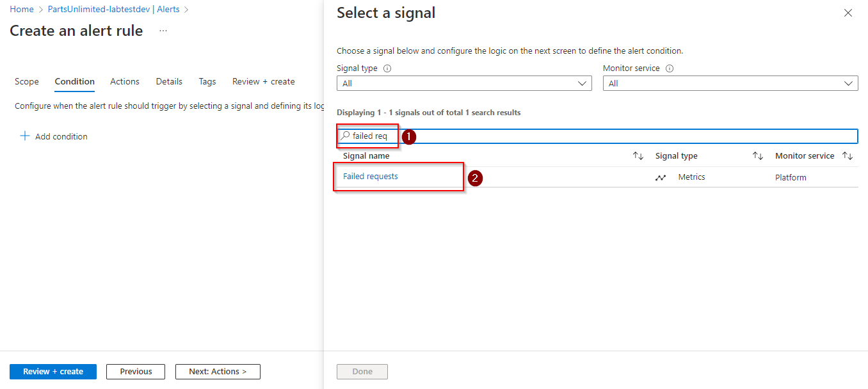Image resolution: width=868 pixels, height=389 pixels.
Task: Expand the Monitor service dropdown
Action: click(x=730, y=83)
